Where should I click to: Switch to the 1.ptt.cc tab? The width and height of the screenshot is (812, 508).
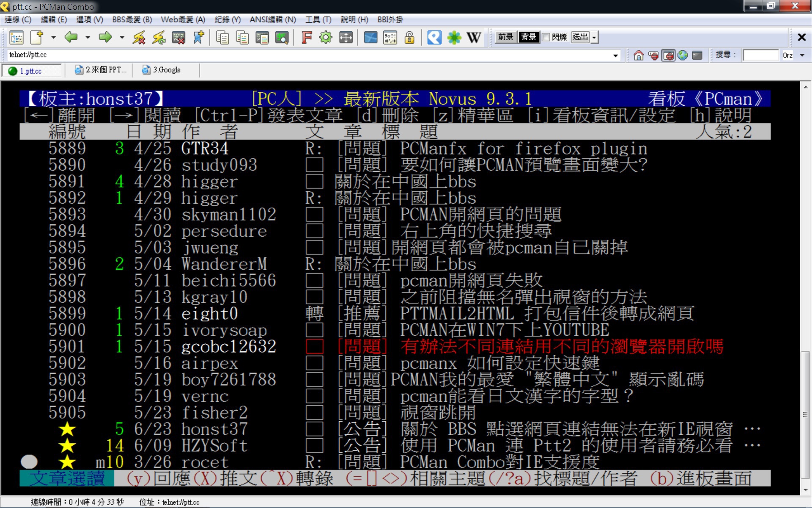[x=33, y=71]
